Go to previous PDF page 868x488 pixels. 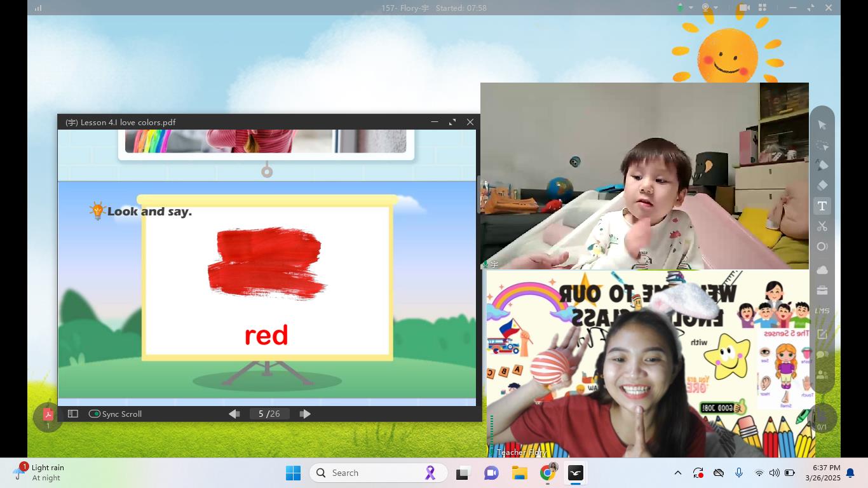(234, 414)
